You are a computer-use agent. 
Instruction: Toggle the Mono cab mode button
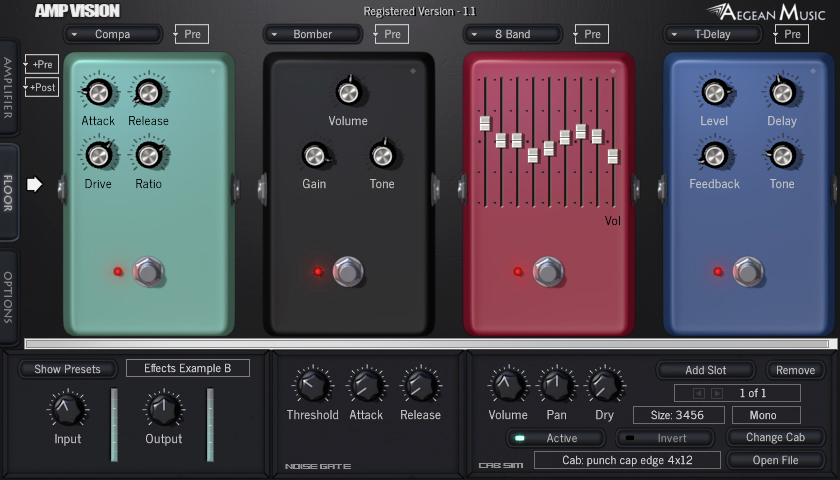tap(766, 415)
